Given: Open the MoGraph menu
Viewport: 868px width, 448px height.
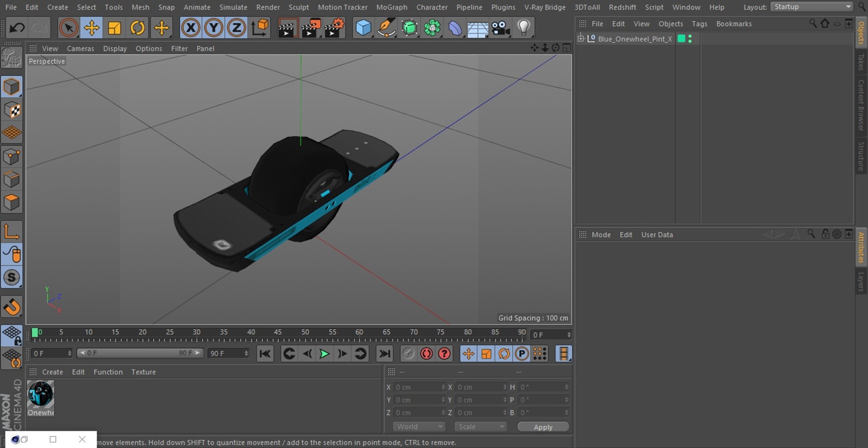Looking at the screenshot, I should click(392, 7).
